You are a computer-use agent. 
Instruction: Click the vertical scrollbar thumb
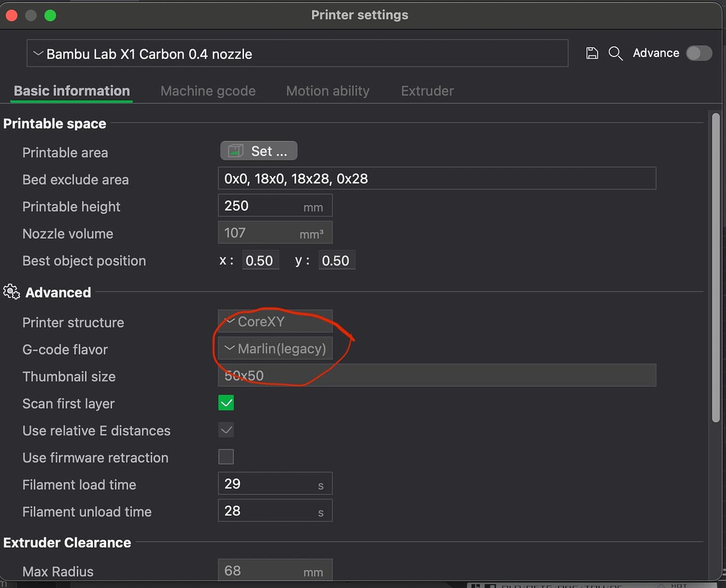(716, 268)
